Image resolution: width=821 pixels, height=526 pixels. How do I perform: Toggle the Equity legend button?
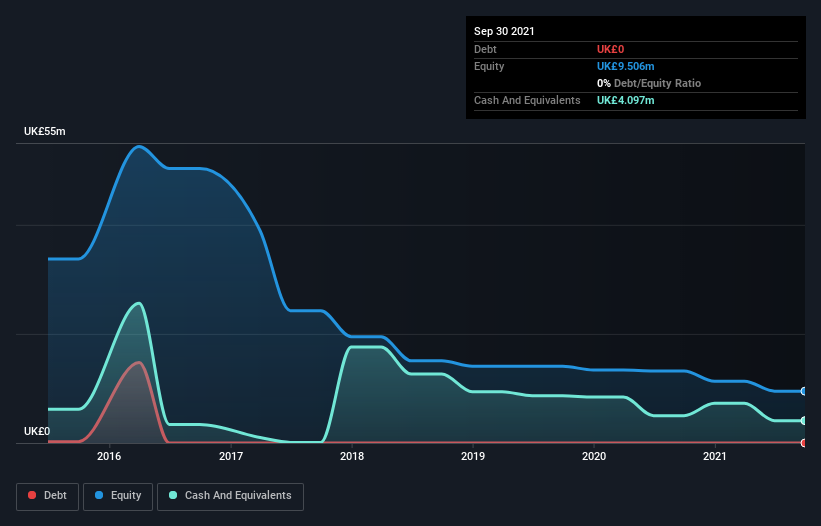[118, 496]
